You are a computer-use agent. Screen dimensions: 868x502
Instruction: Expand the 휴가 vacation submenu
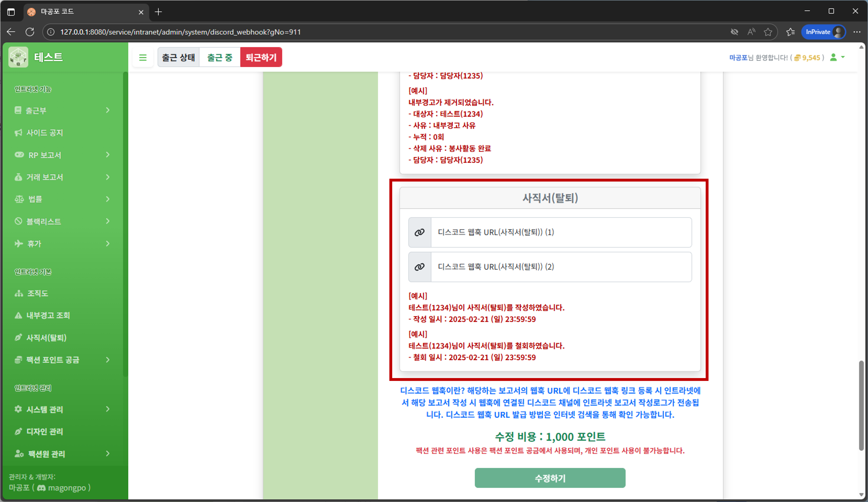(x=34, y=243)
